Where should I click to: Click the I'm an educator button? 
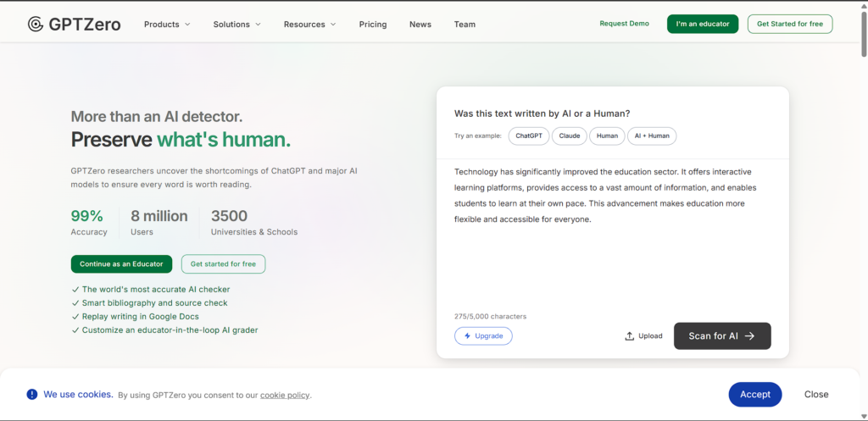point(703,24)
